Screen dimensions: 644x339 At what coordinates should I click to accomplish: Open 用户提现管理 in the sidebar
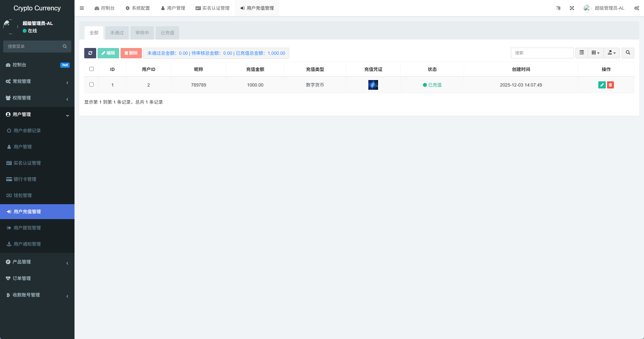(27, 228)
